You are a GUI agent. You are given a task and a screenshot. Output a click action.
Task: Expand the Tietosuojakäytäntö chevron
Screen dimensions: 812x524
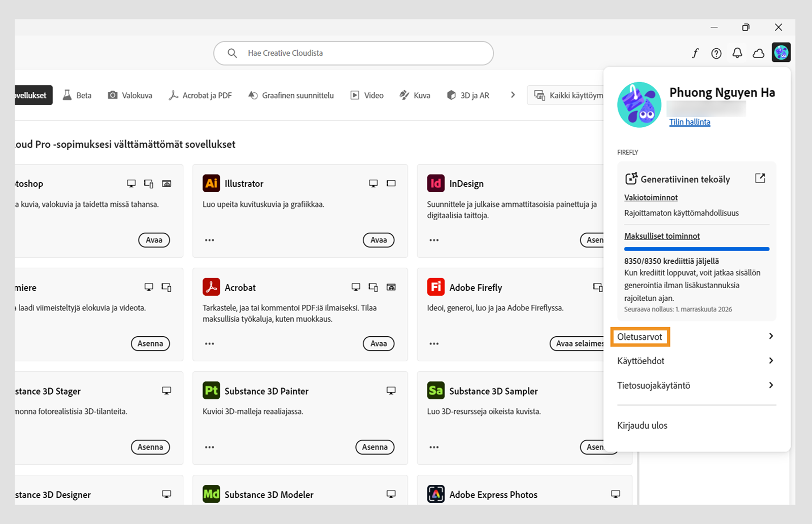click(771, 386)
